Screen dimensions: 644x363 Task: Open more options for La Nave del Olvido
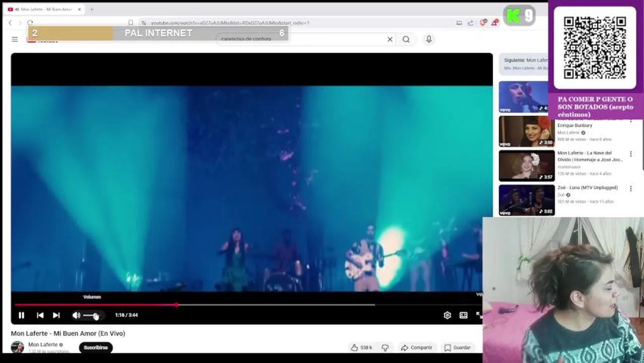click(630, 154)
